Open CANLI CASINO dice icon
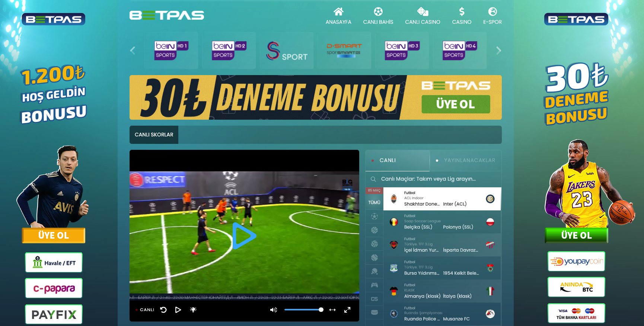The image size is (644, 326). click(x=423, y=12)
